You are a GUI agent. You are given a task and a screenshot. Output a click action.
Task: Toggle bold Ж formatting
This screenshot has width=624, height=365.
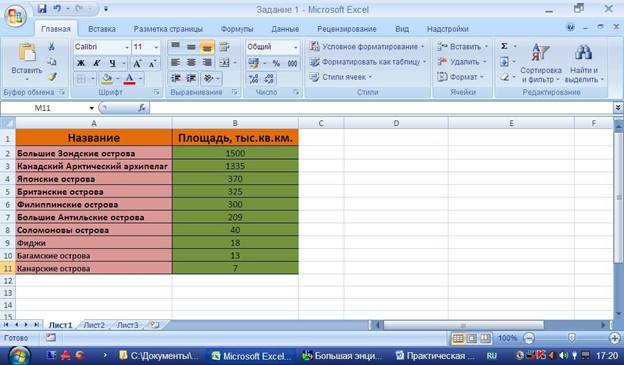(x=81, y=63)
